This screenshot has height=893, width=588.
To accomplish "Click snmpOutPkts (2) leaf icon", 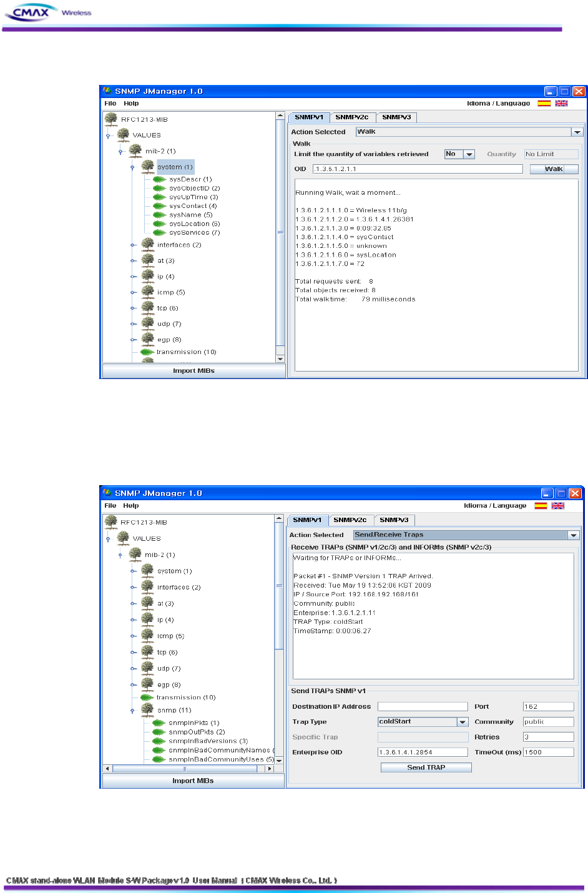I will coord(159,732).
